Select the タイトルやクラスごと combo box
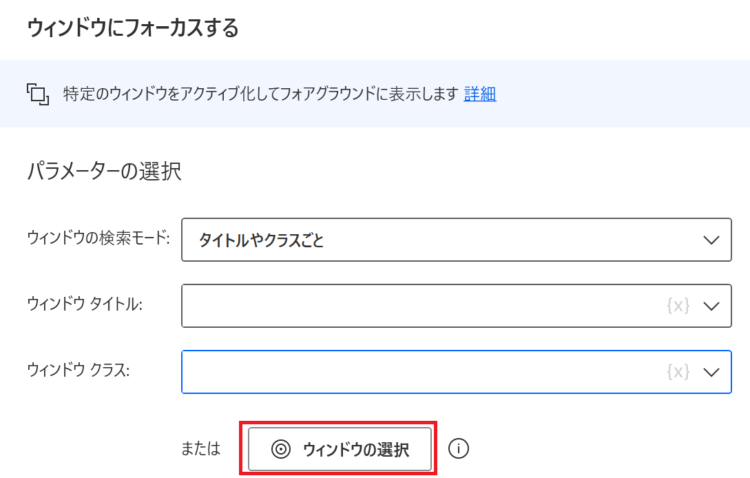The image size is (750, 478). tap(456, 240)
